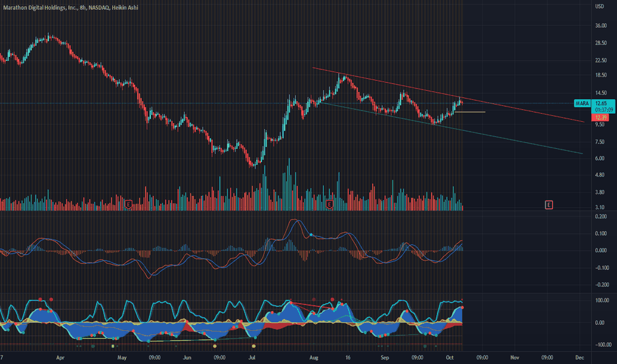Viewport: 617px width, 364px height.
Task: Click the Oct label on time axis
Action: 450,357
